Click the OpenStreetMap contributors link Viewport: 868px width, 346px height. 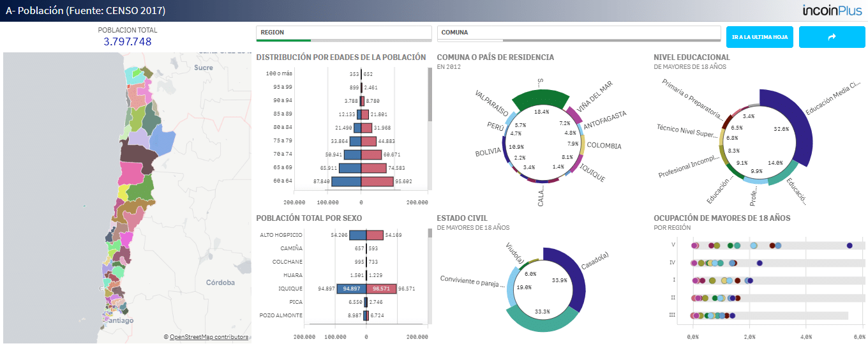(x=209, y=336)
